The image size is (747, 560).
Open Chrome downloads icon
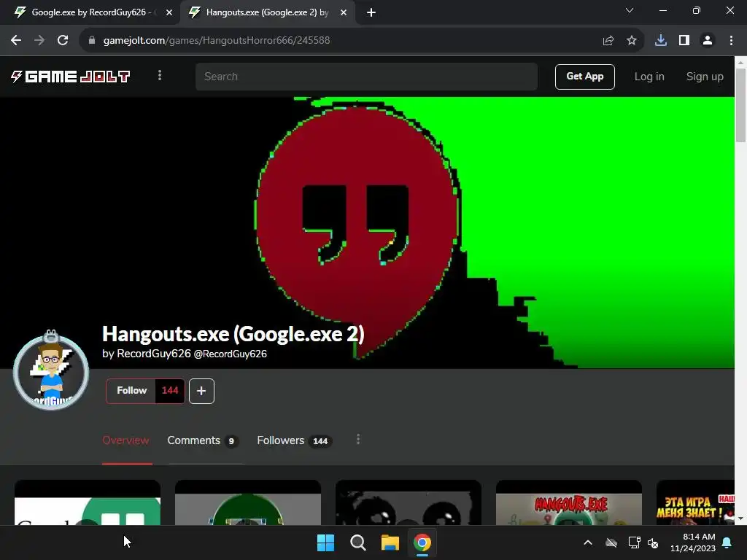(x=660, y=41)
